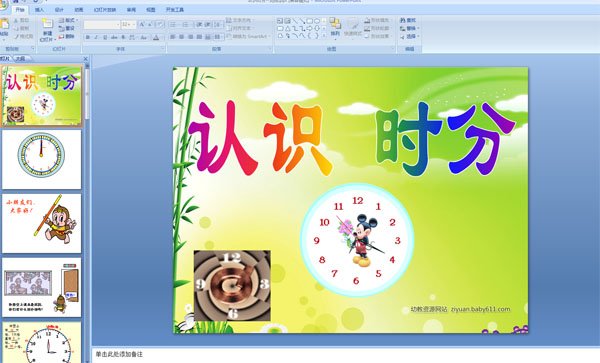Toggle Italic formatting
Image resolution: width=600 pixels, height=363 pixels.
(96, 37)
